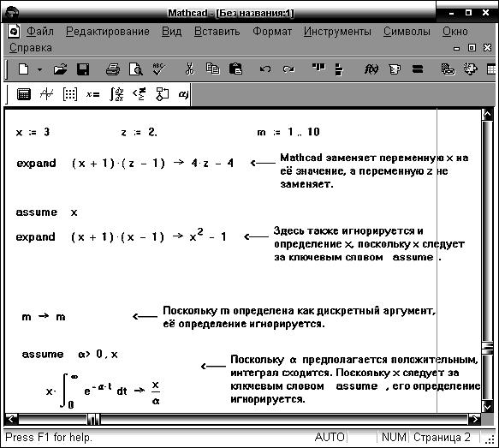Click the assume x keyword line
The width and height of the screenshot is (499, 448).
[46, 212]
